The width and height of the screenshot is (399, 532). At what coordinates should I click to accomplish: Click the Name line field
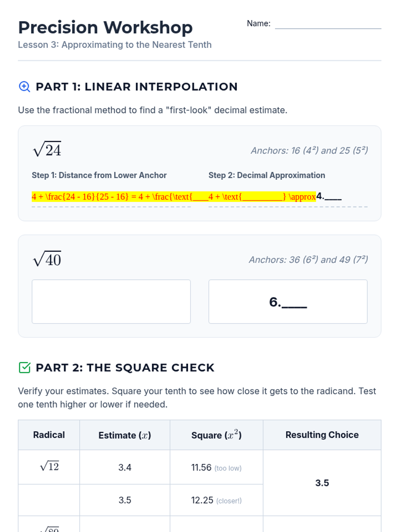328,24
